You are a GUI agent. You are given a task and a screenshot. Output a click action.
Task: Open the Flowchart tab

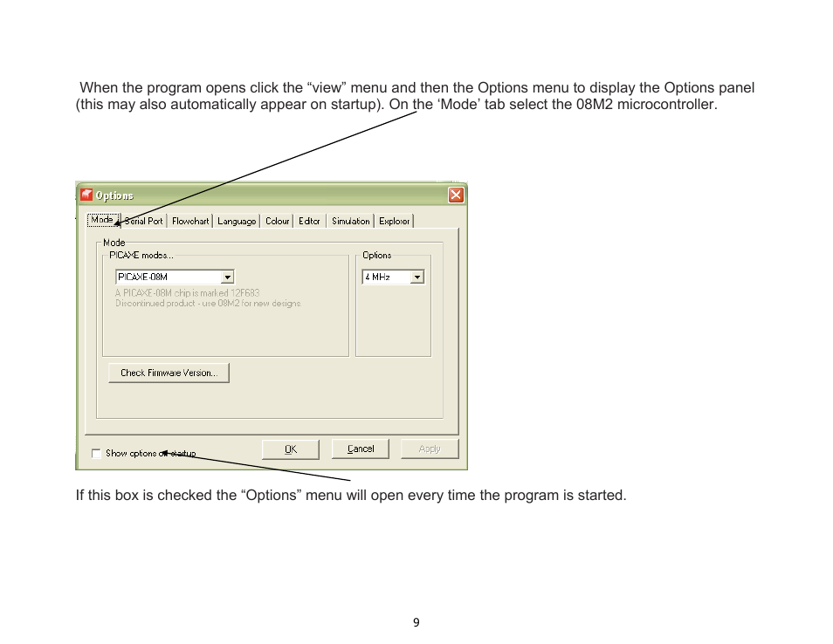[x=190, y=221]
